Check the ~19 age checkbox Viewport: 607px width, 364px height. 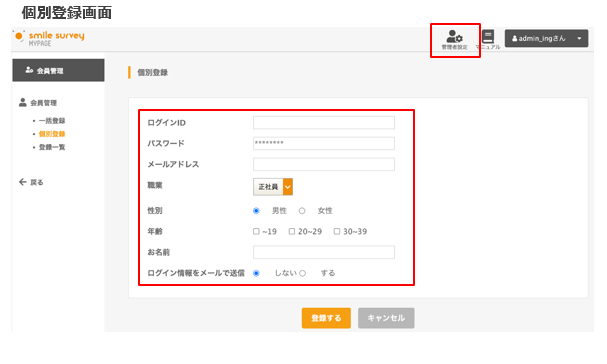(256, 231)
